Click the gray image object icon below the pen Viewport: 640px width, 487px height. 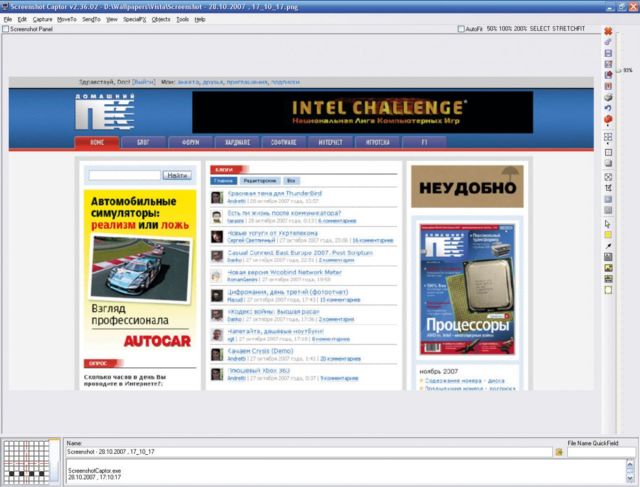coord(608,257)
